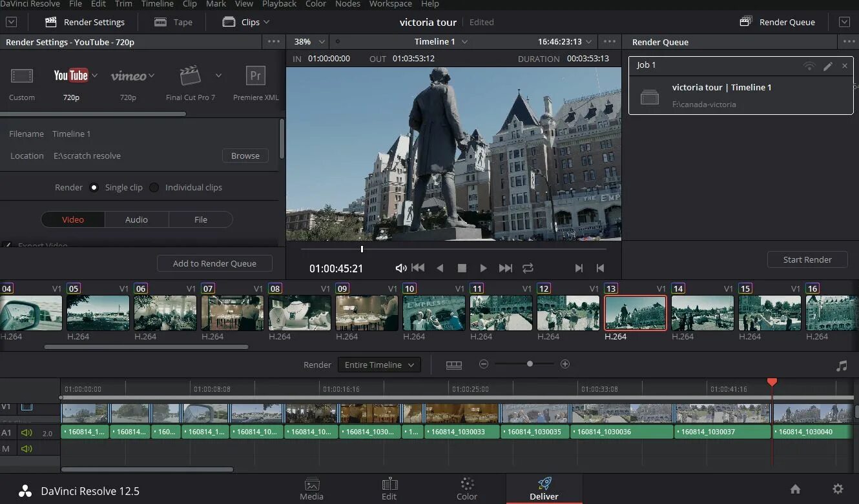The height and width of the screenshot is (504, 859).
Task: Select the Single clip render option
Action: point(94,188)
